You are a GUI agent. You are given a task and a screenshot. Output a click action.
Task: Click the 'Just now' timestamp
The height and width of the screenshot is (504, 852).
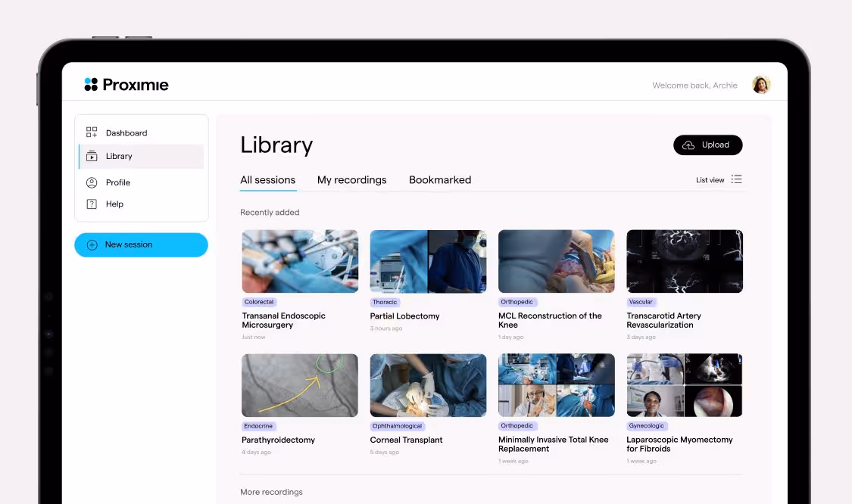254,338
